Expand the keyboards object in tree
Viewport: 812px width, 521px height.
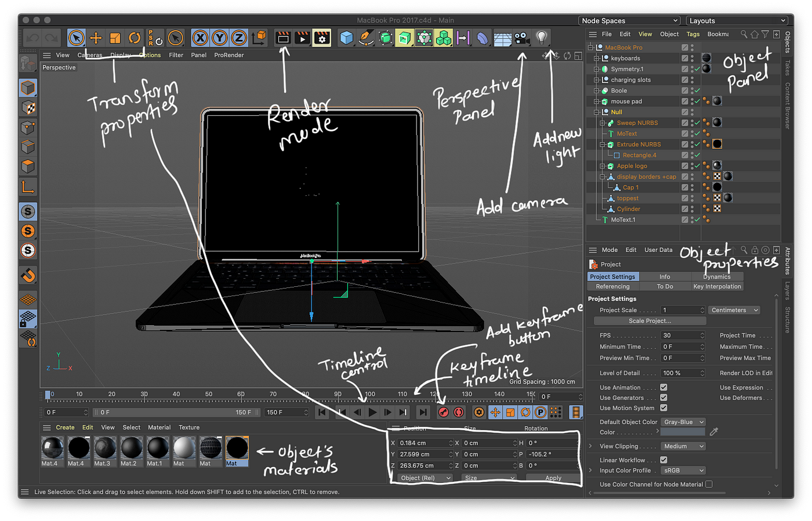[x=596, y=58]
